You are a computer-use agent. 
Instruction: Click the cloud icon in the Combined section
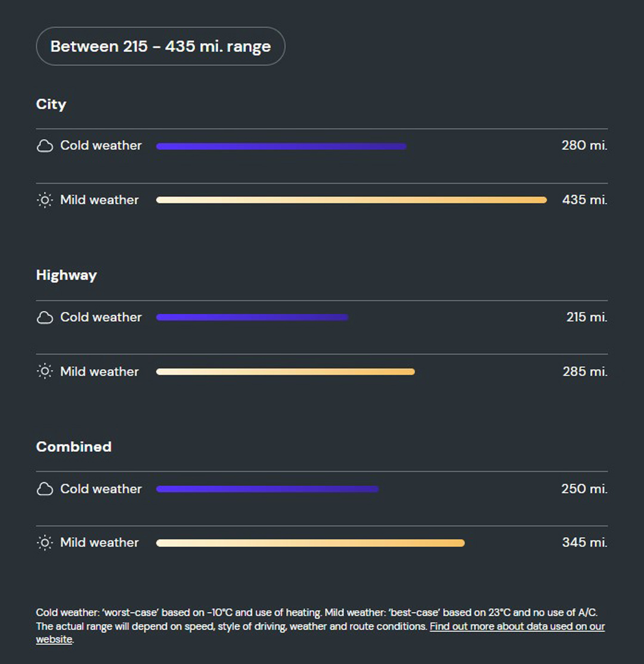(45, 489)
